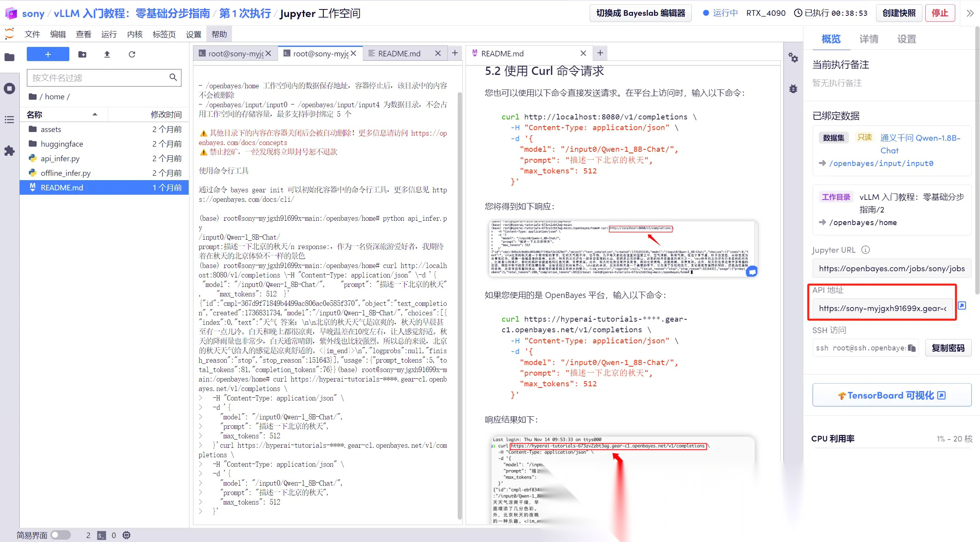Screen dimensions: 980x542
Task: Click the file name filter field
Action: (x=98, y=78)
